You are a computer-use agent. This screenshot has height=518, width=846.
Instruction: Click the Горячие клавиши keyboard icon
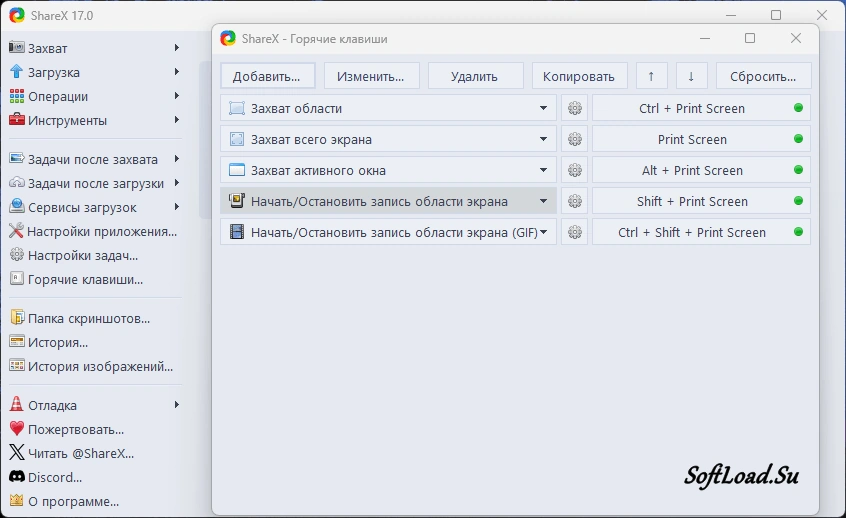click(17, 279)
